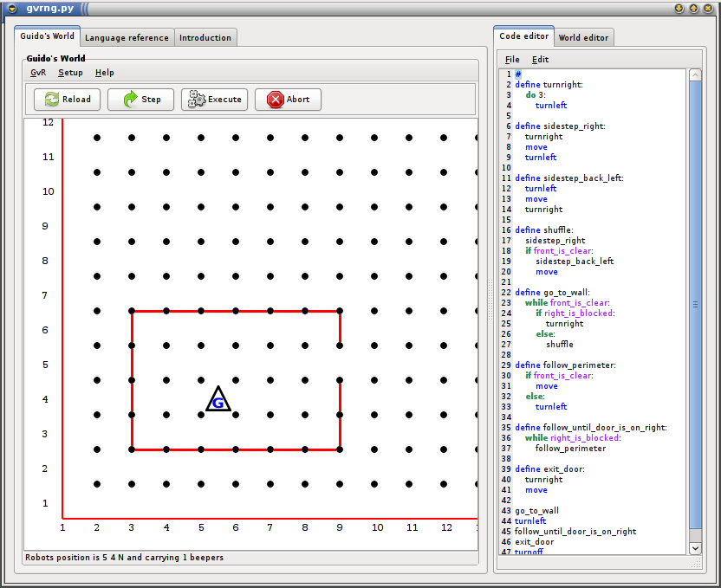This screenshot has height=588, width=721.
Task: Click the Abort button's red X icon
Action: click(276, 100)
